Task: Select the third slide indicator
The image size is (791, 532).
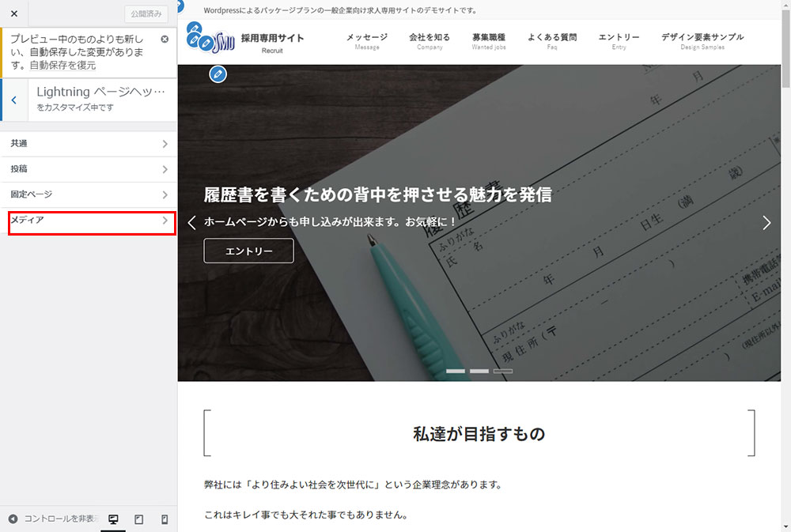Action: click(503, 371)
